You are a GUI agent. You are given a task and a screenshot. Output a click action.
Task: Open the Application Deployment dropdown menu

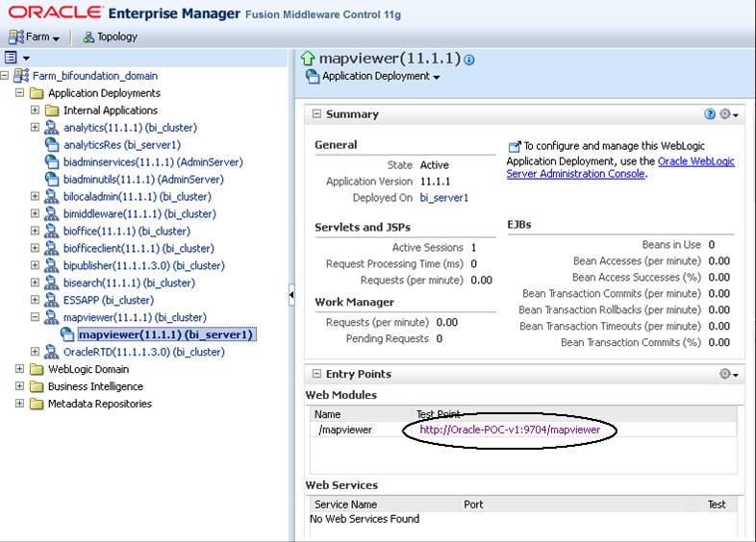(381, 76)
